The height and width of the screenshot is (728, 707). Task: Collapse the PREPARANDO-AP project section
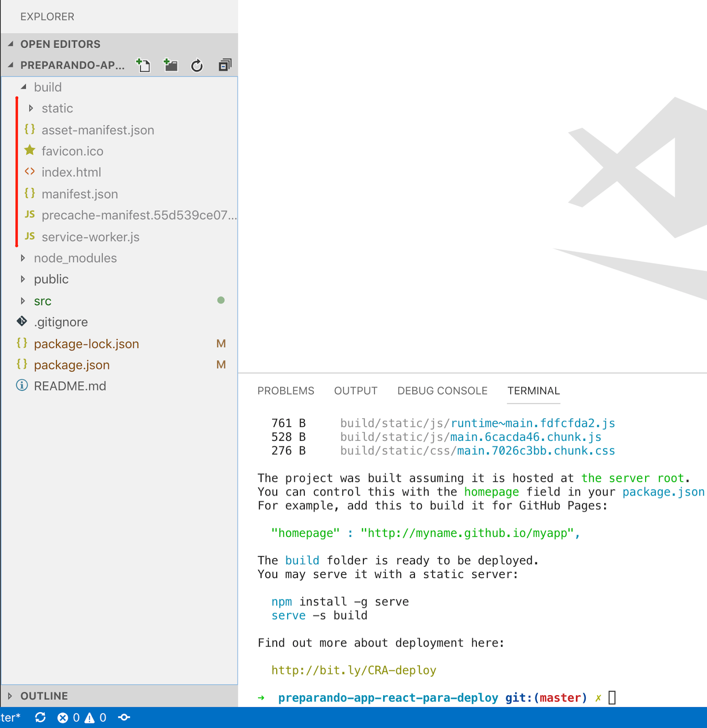pyautogui.click(x=10, y=65)
